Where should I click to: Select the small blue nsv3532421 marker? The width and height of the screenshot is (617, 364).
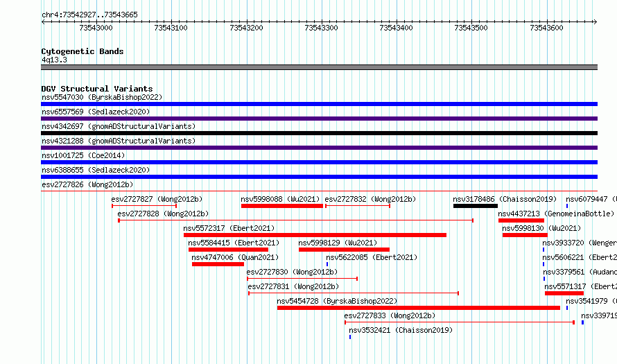[x=350, y=337]
